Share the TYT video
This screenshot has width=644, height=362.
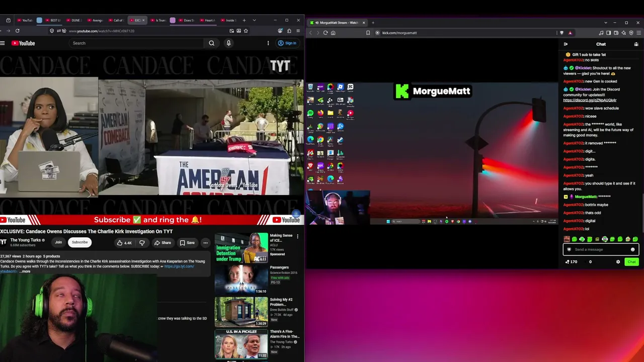point(163,243)
